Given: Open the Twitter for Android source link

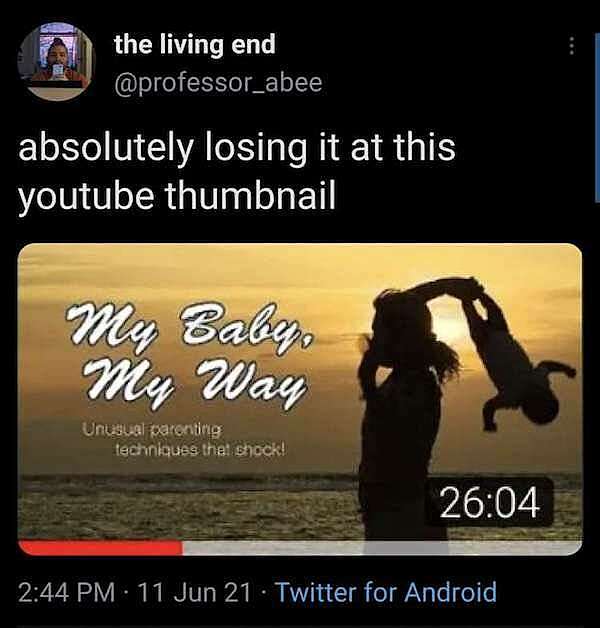Looking at the screenshot, I should coord(387,592).
